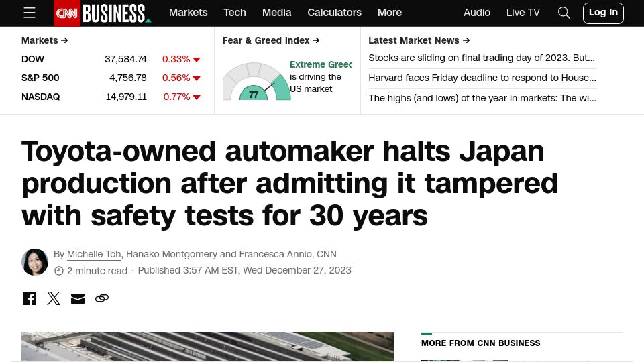The width and height of the screenshot is (644, 362).
Task: Click NASDAQ red down arrow
Action: 197,98
